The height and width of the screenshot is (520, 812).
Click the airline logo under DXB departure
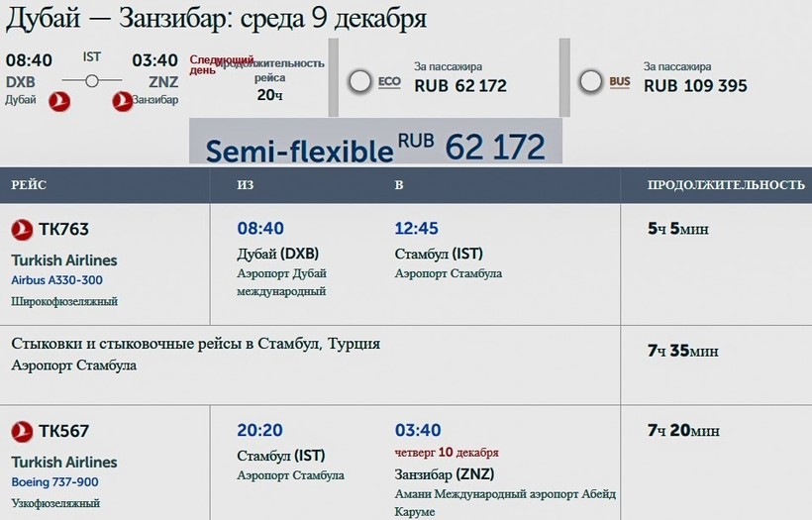point(59,100)
